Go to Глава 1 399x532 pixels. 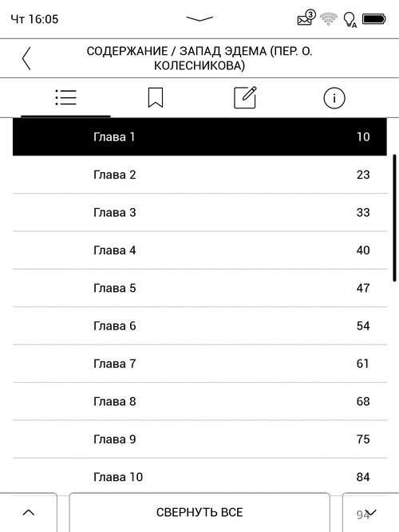(199, 136)
